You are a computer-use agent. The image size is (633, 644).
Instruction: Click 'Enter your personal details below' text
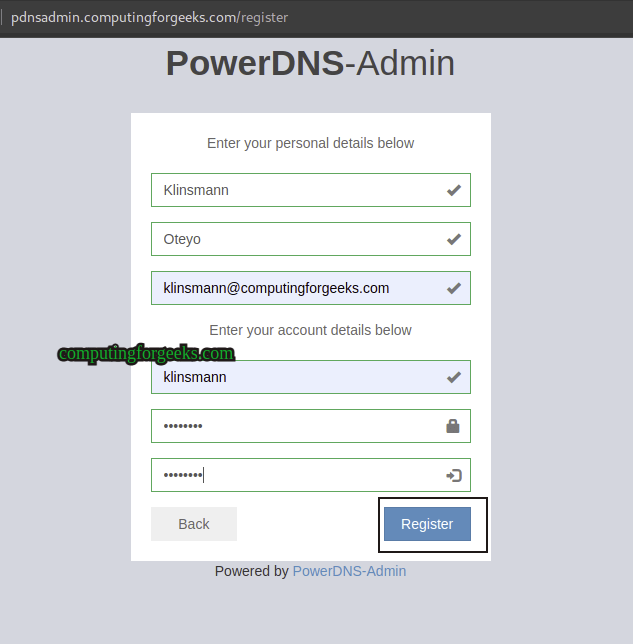pyautogui.click(x=311, y=143)
